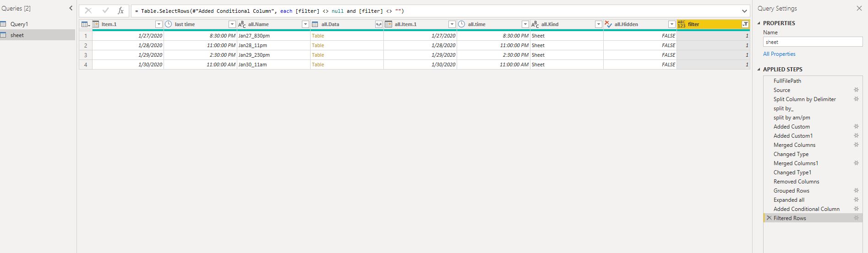Open the Table link in the Jan28_11pm row

coord(318,45)
